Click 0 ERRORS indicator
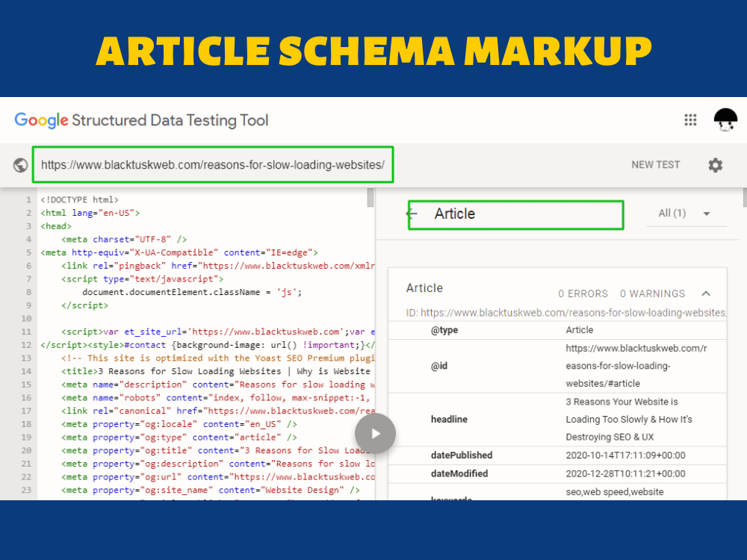747x560 pixels. 583,293
